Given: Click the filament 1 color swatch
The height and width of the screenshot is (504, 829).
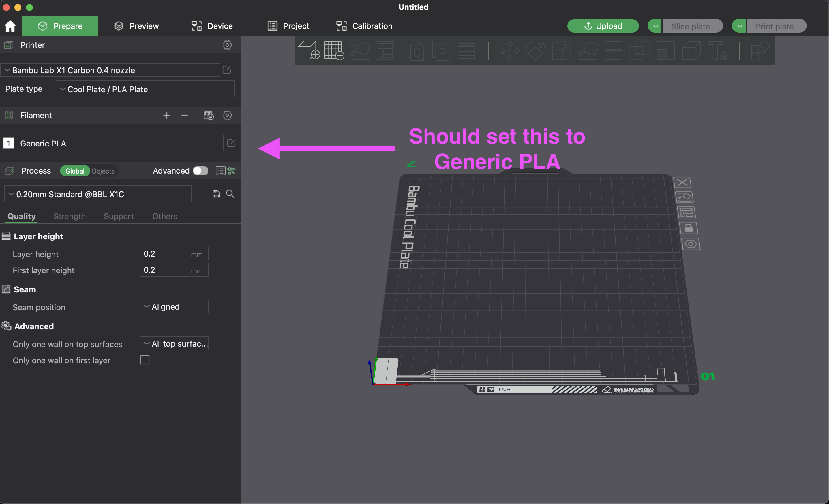Looking at the screenshot, I should click(x=8, y=143).
